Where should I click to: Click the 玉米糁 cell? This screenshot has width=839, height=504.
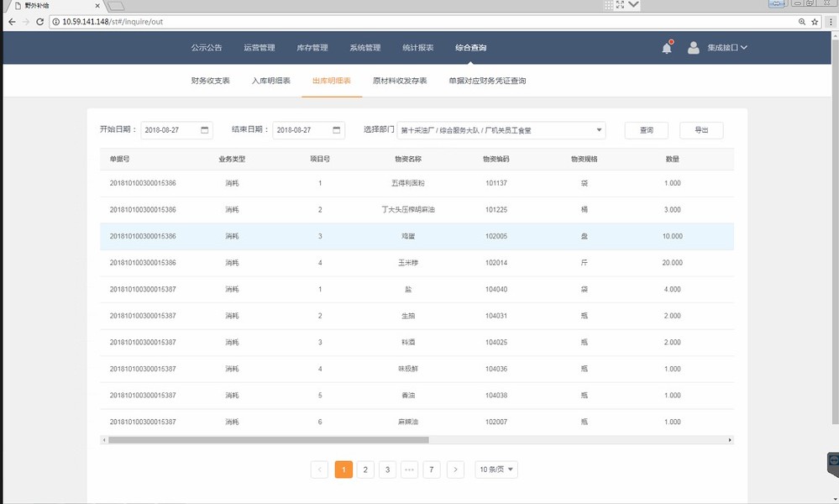pos(407,263)
